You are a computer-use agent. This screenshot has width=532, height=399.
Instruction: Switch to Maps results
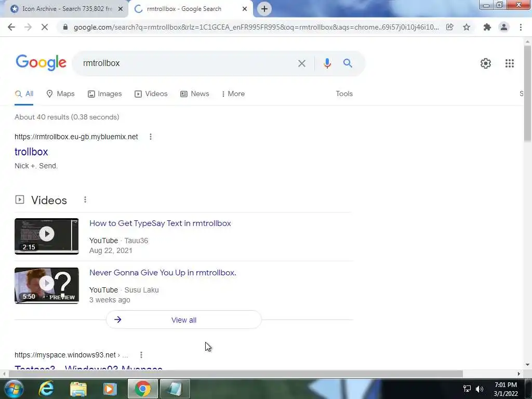click(60, 94)
